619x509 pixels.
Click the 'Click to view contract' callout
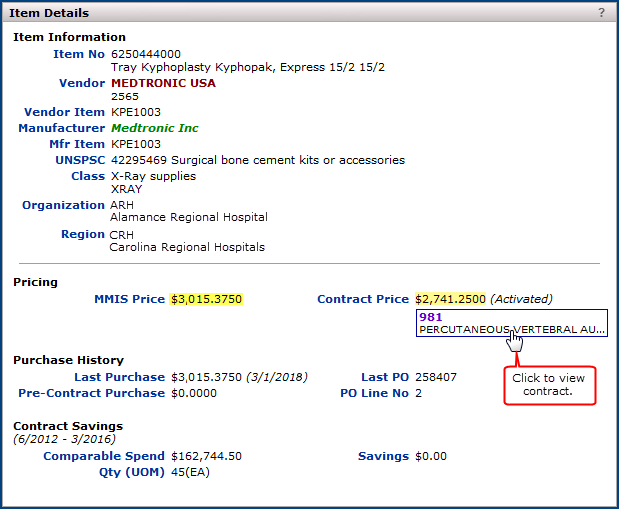click(547, 385)
